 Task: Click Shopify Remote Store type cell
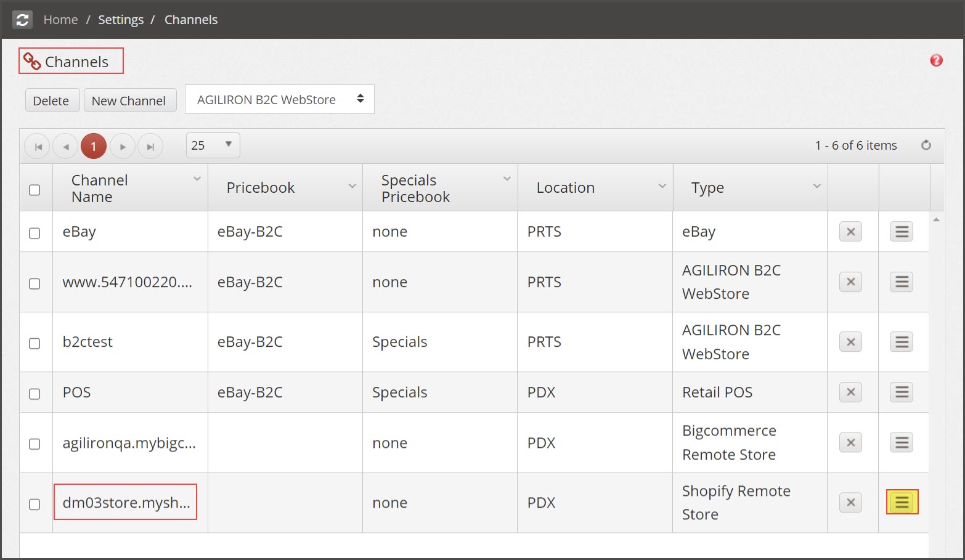point(749,503)
